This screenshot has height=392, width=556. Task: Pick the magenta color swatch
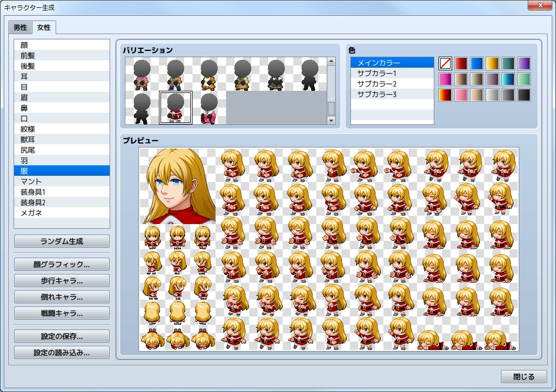[x=445, y=79]
